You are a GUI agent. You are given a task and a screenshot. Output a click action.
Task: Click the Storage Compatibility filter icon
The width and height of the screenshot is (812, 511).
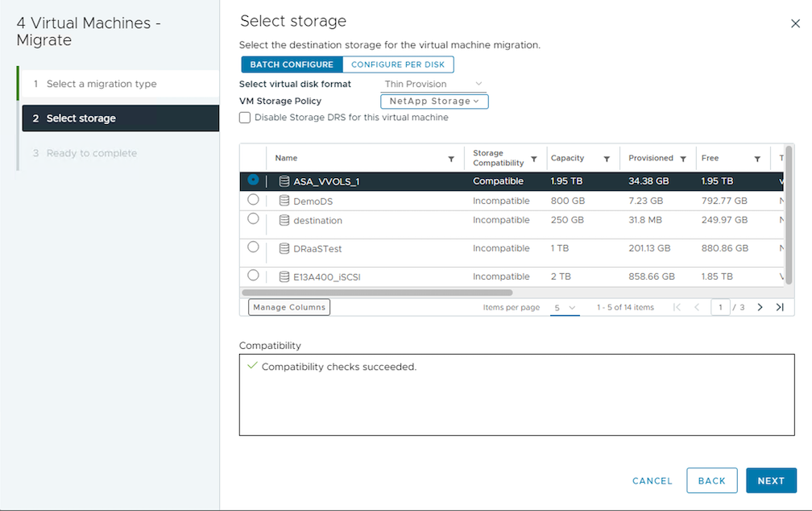pyautogui.click(x=534, y=159)
